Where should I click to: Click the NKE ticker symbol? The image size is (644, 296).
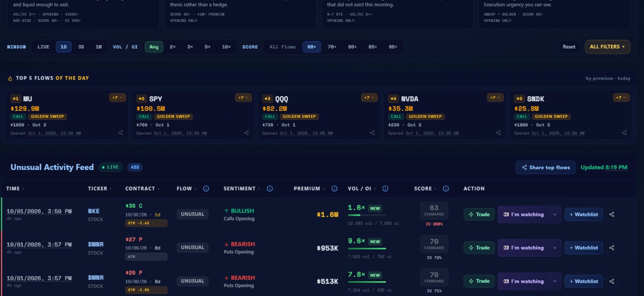click(x=94, y=211)
